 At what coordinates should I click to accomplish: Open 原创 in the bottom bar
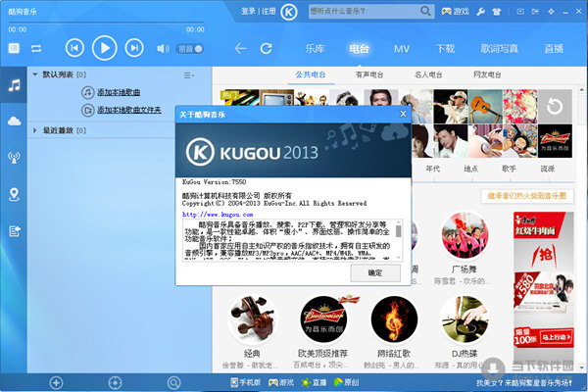coord(347,382)
